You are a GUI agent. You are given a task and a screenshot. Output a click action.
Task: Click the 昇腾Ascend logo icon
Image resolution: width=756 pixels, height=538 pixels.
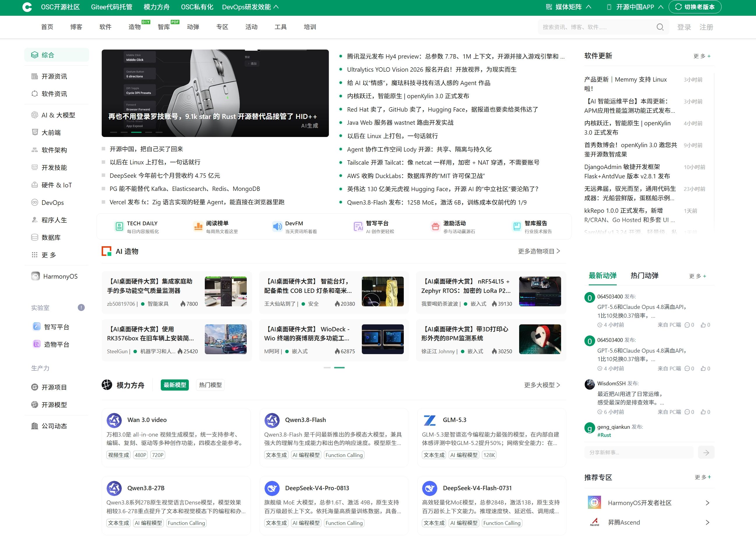594,522
